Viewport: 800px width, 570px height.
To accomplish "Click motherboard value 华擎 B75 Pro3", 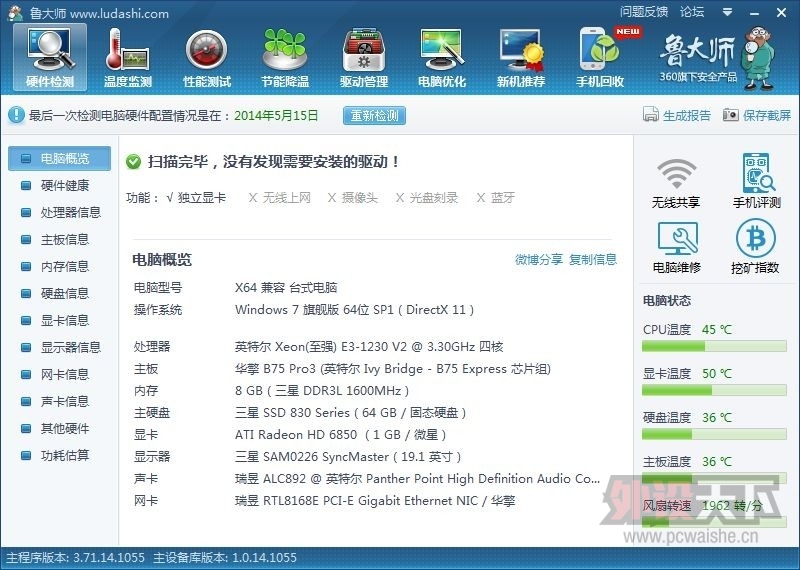I will [x=392, y=368].
